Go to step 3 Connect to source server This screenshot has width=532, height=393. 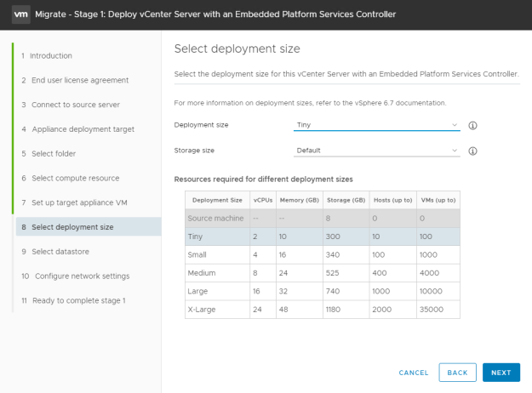coord(71,105)
